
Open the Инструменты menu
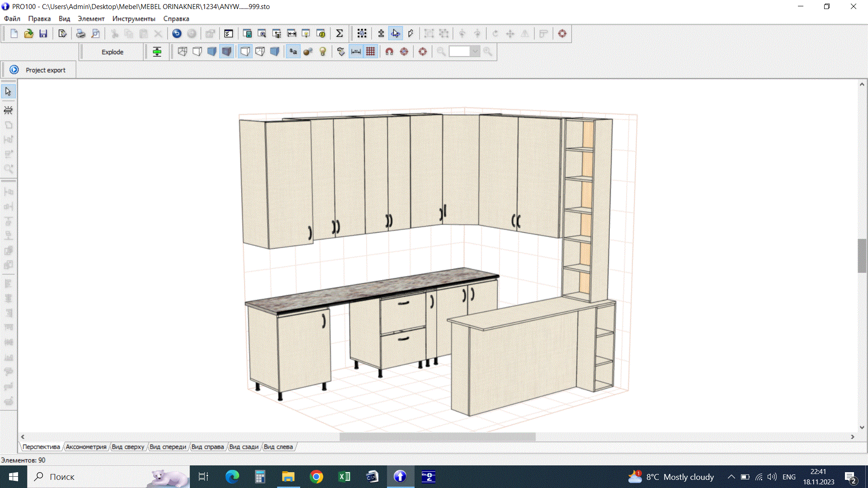[x=134, y=19]
